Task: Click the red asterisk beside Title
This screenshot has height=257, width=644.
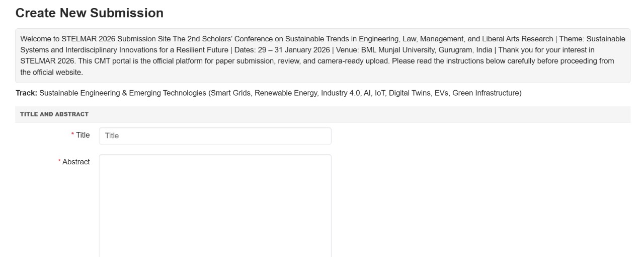Action: [x=72, y=135]
